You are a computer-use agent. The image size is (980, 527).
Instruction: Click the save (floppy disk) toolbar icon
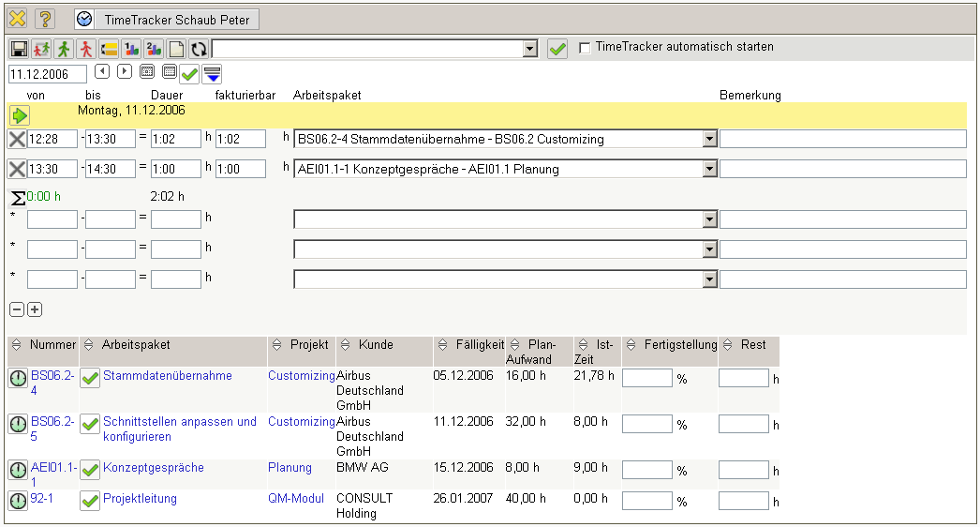click(x=19, y=49)
